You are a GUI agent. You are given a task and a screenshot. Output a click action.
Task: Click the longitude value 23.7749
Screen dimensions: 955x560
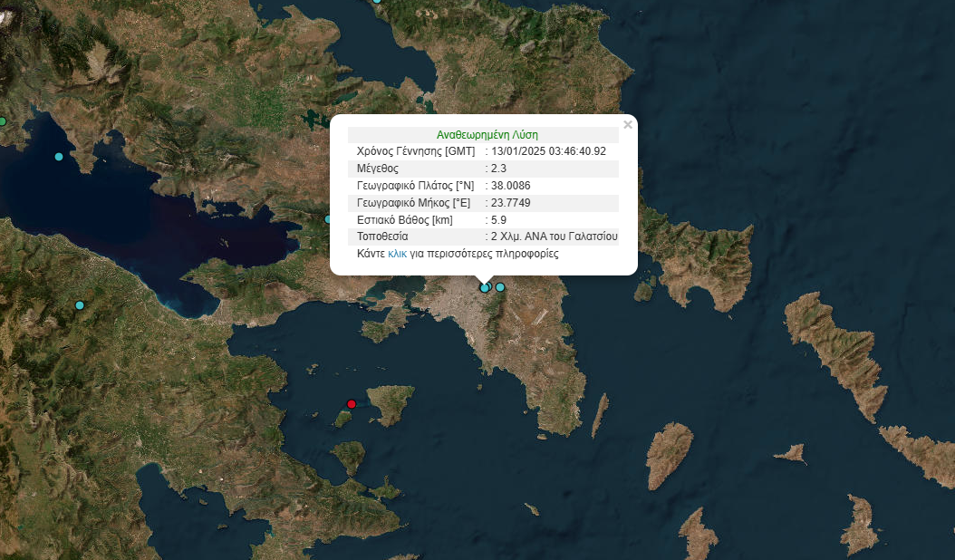[510, 203]
